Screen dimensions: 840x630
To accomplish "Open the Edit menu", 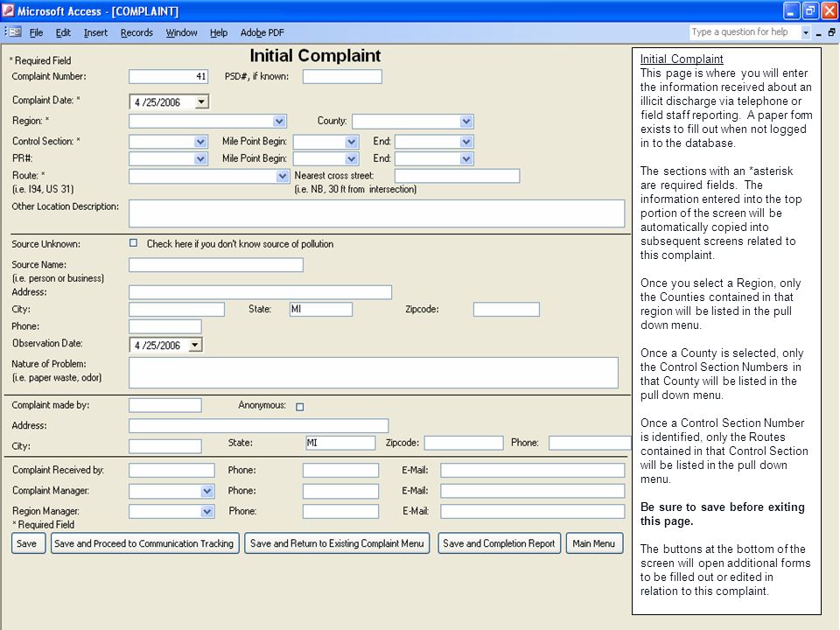I will pyautogui.click(x=63, y=32).
